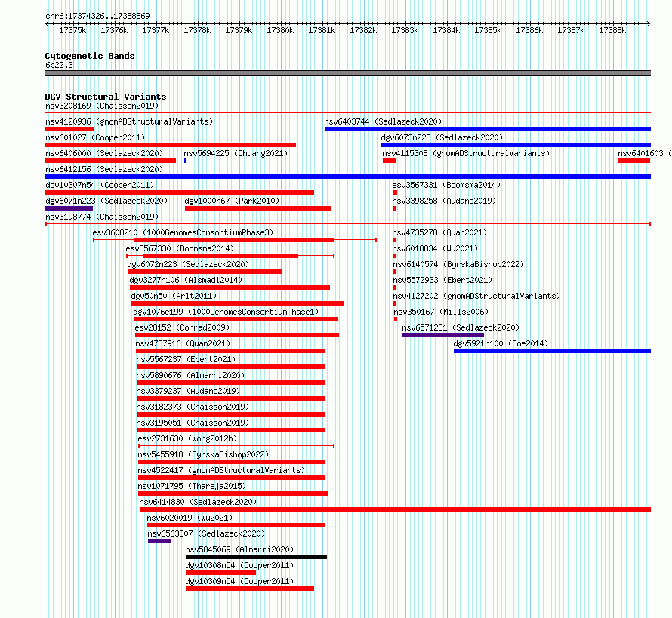Screen dimensions: 672x618
Task: Click the 6p22.3 cytogenetic band label
Action: click(x=59, y=65)
